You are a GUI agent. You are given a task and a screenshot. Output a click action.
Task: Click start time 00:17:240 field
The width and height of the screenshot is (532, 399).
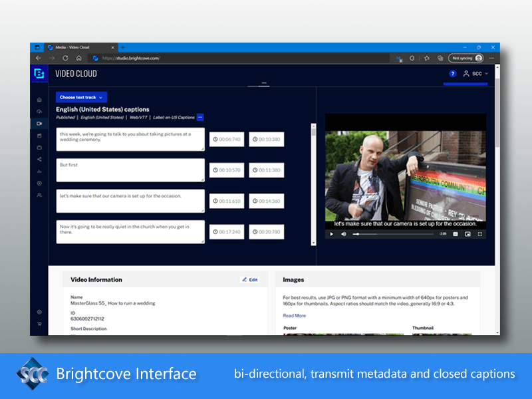227,232
